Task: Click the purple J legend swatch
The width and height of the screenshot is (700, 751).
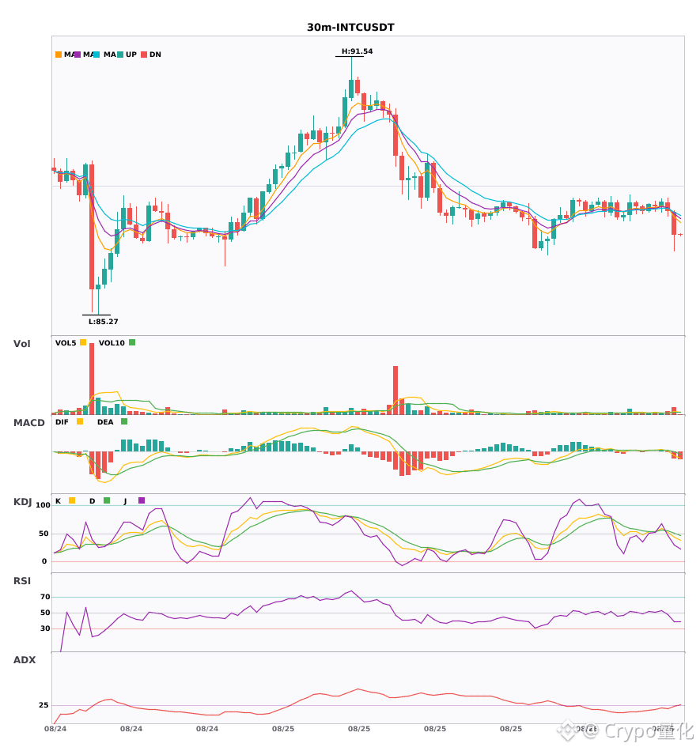Action: coord(142,500)
